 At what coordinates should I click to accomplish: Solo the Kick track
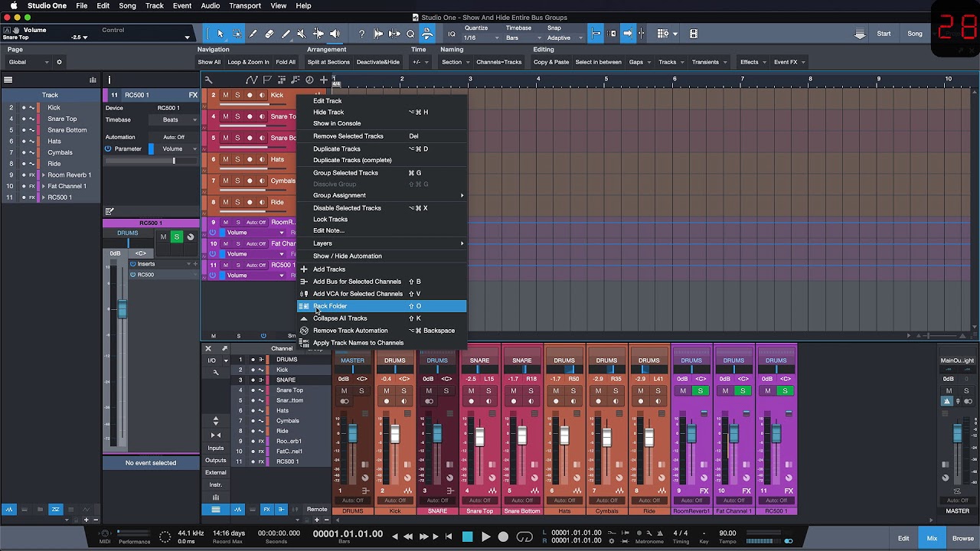click(237, 95)
